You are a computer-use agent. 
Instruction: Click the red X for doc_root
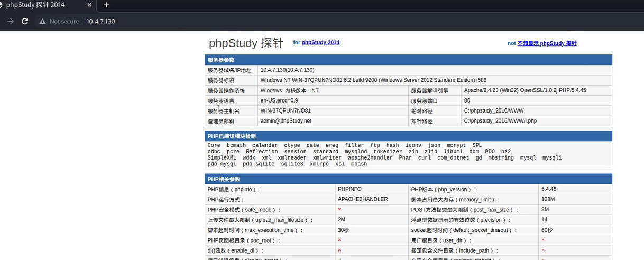click(339, 240)
